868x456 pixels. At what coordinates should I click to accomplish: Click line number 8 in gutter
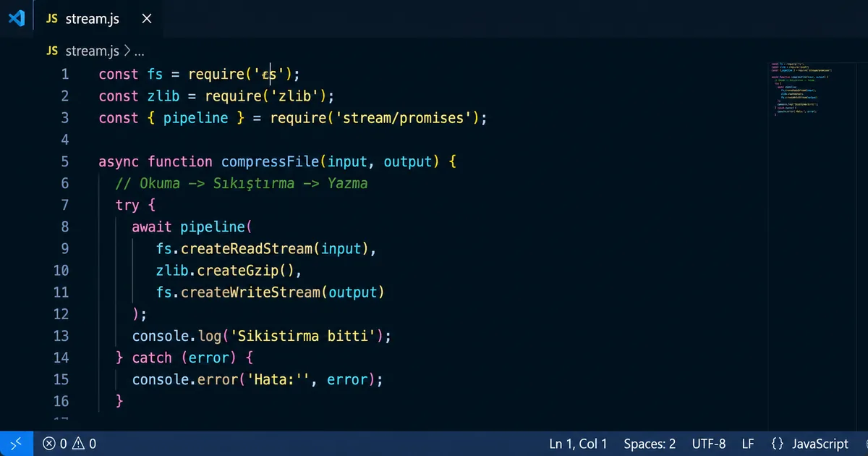click(x=65, y=227)
